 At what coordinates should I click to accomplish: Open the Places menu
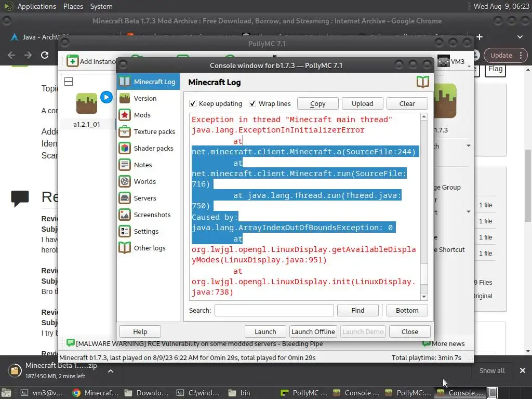click(x=73, y=6)
